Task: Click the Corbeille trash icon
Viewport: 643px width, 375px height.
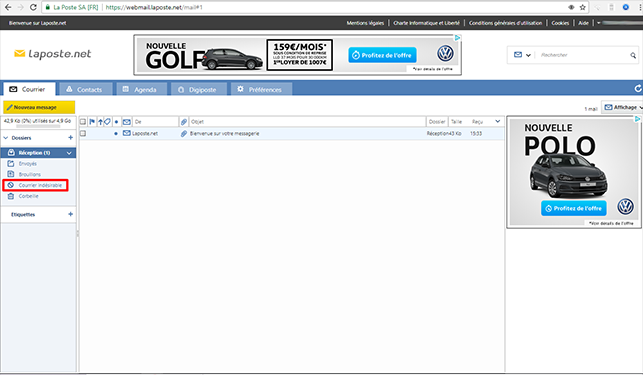Action: [x=11, y=196]
